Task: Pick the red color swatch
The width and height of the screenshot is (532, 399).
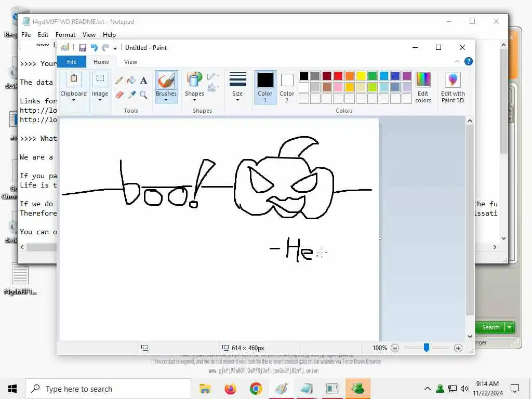Action: [338, 76]
